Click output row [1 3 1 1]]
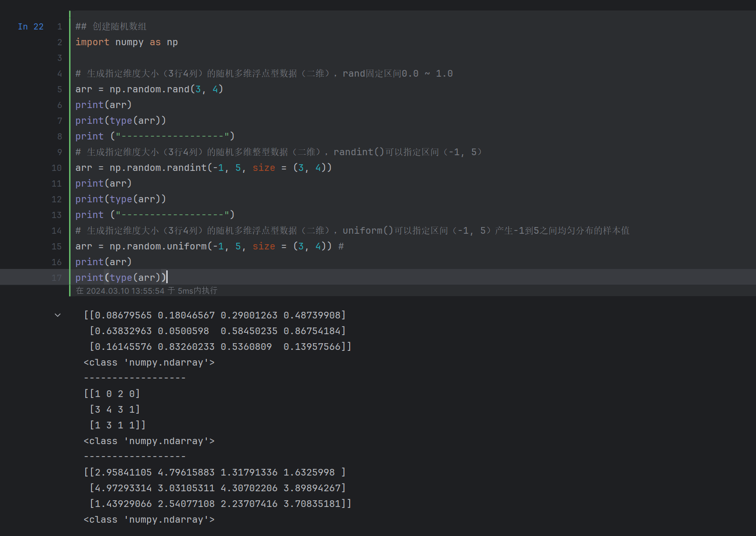The image size is (756, 536). 118,426
